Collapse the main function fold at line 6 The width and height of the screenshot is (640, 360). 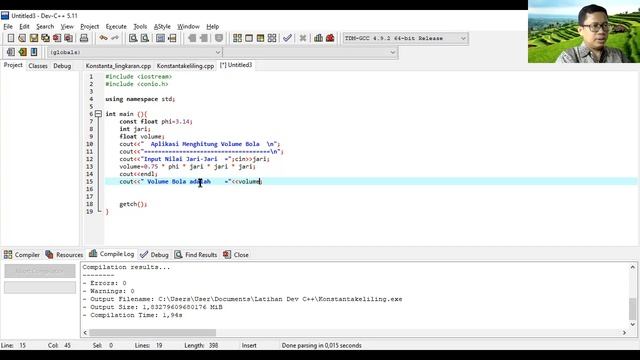point(98,114)
